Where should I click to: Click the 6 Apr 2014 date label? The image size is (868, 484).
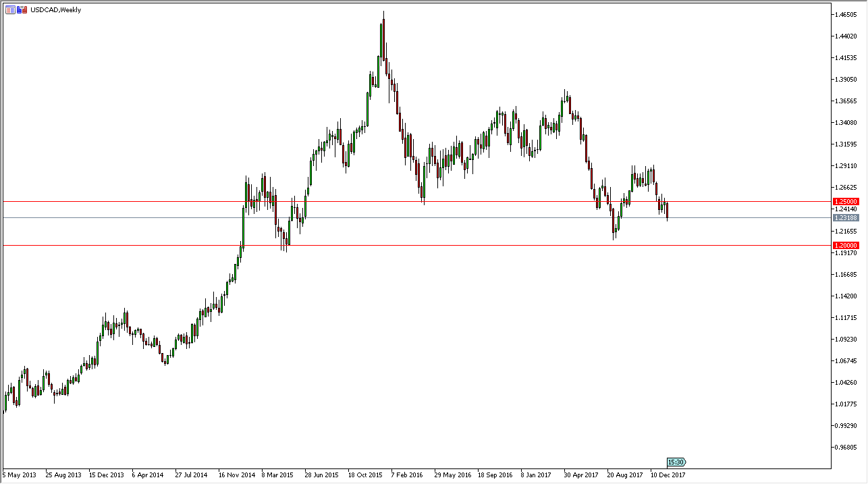coord(148,475)
